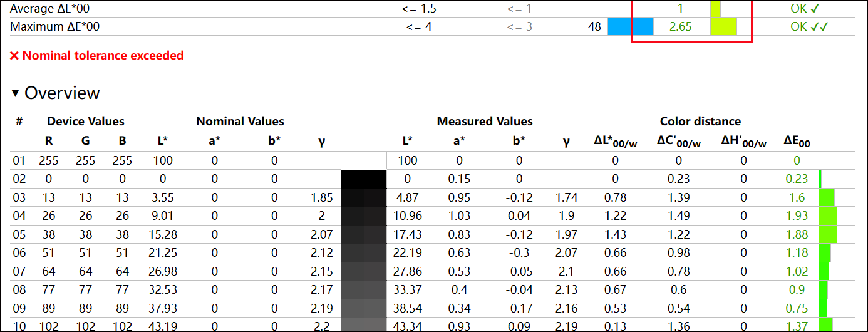Click the green ΔE bar for row 10
Viewport: 868px width, 332px height.
click(x=825, y=323)
